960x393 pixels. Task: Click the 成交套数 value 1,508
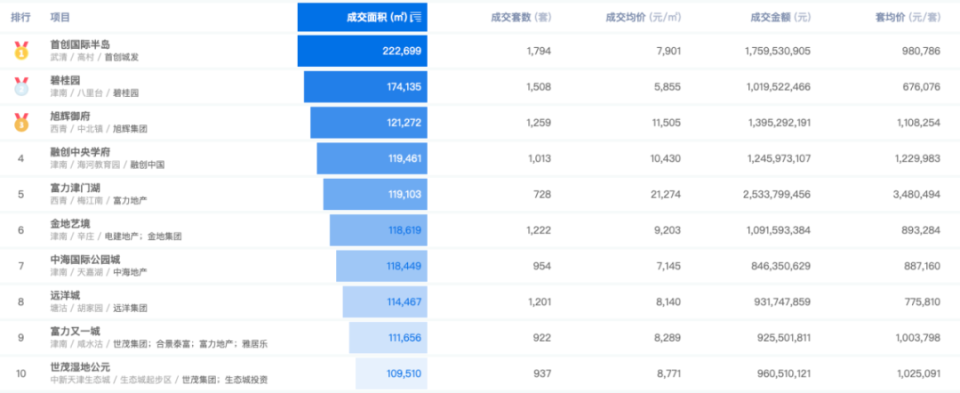539,87
